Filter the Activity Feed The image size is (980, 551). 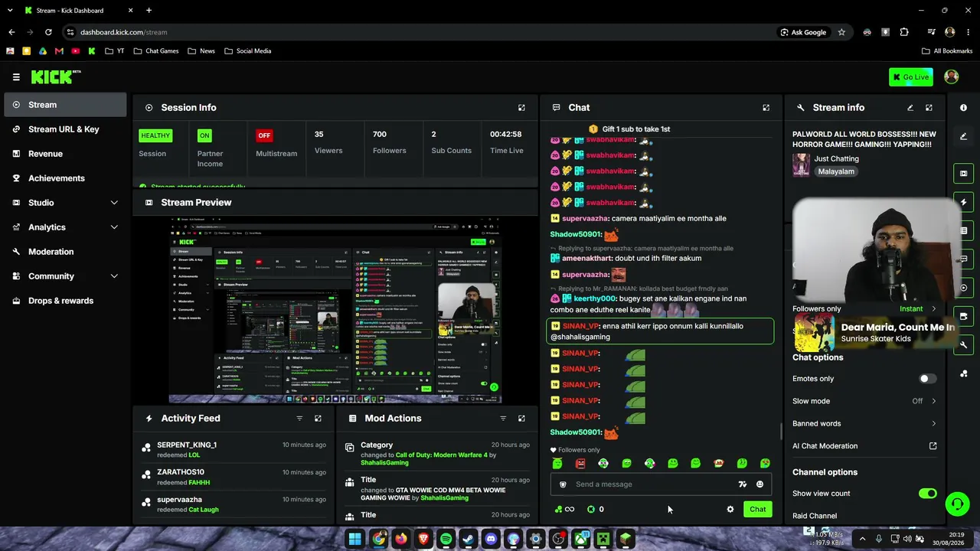tap(299, 419)
